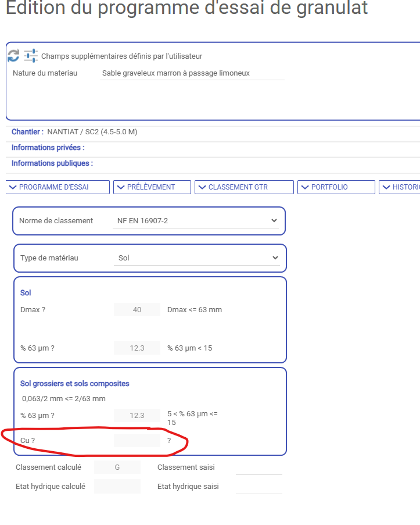Click the Etat hydrique calculé field
Image resolution: width=420 pixels, height=525 pixels.
tap(117, 487)
